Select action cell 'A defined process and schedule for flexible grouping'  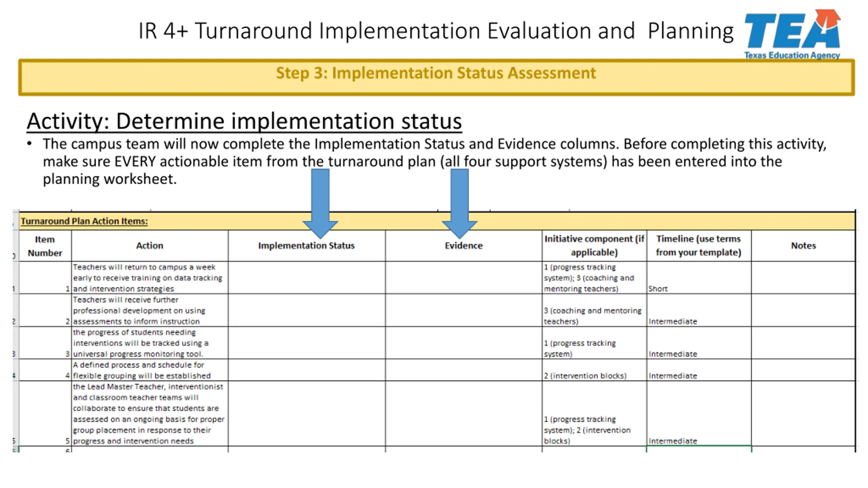(150, 370)
